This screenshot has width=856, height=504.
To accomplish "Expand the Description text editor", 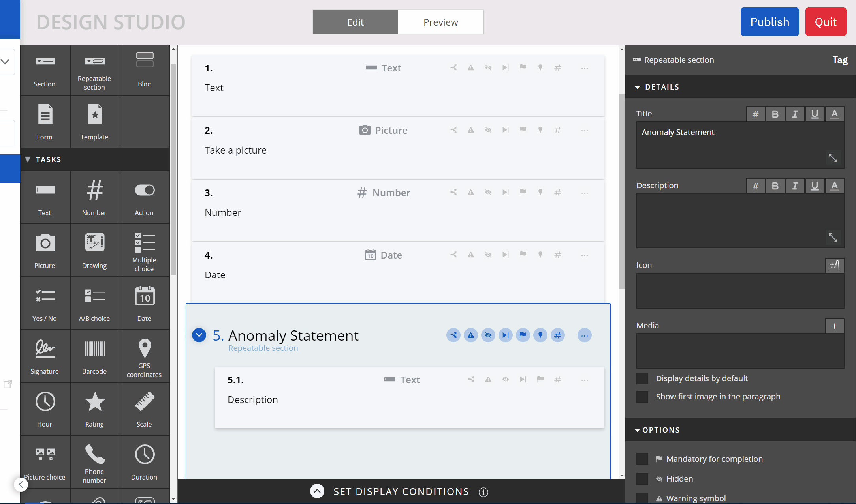I will click(833, 238).
